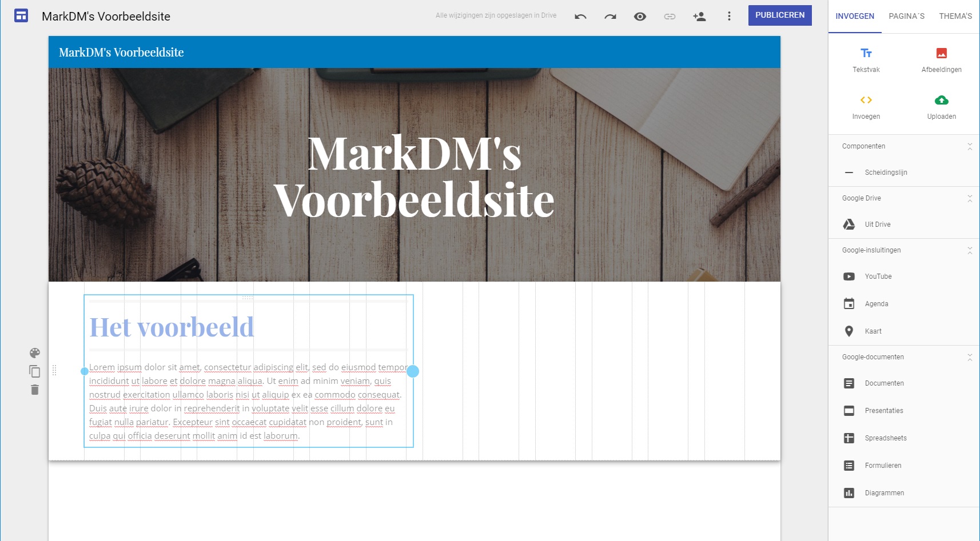This screenshot has height=541, width=980.
Task: Insert a YouTube video embed
Action: (x=878, y=276)
